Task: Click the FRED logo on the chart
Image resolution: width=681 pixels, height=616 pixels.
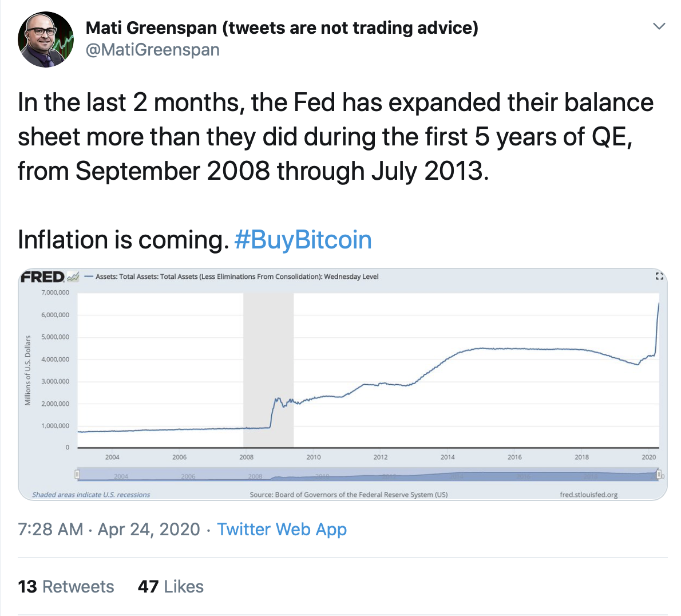Action: pos(43,277)
